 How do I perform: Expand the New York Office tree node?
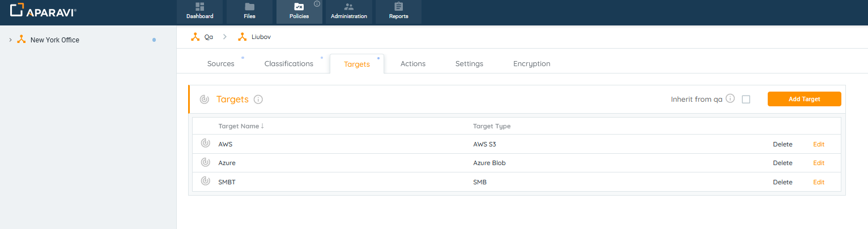coord(11,40)
